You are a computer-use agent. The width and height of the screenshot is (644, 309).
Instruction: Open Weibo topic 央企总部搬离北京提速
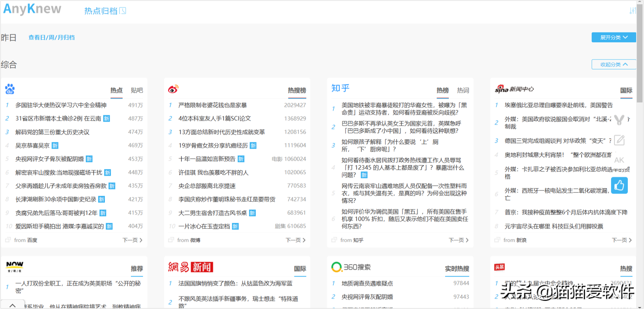coord(207,186)
